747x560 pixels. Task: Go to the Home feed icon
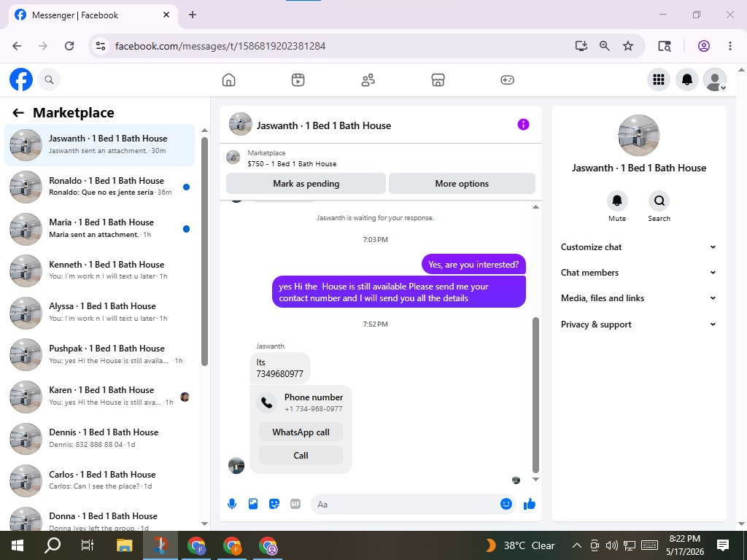228,79
